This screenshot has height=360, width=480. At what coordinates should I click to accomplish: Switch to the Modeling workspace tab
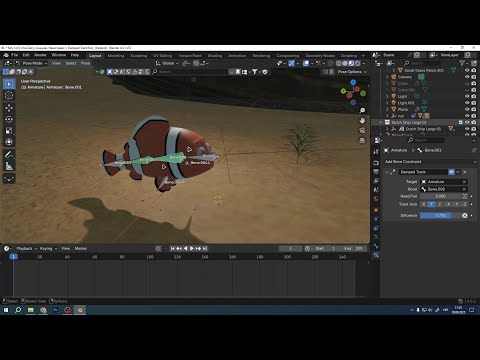click(x=116, y=56)
